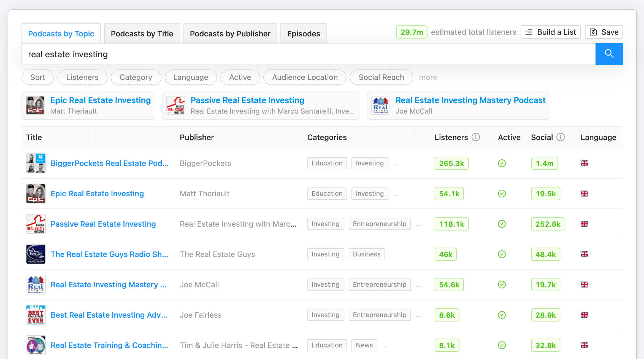
Task: Open Real Estate Training & Coaching link
Action: (x=109, y=345)
